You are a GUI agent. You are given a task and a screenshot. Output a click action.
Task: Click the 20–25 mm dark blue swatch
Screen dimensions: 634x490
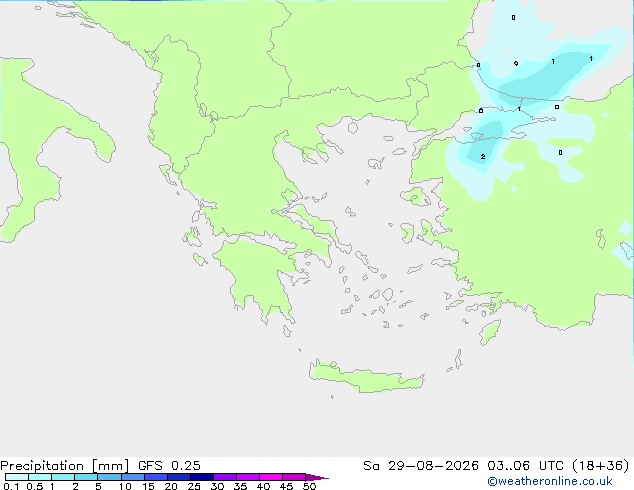179,477
